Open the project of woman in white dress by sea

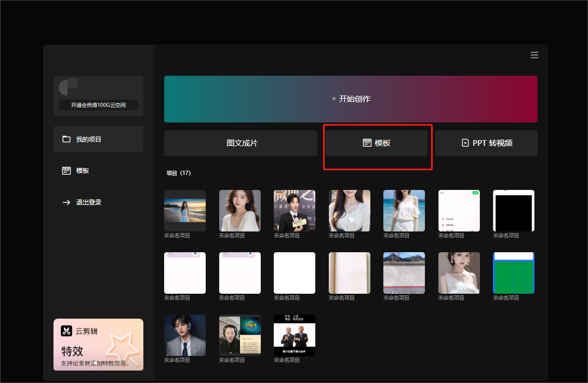tap(404, 211)
